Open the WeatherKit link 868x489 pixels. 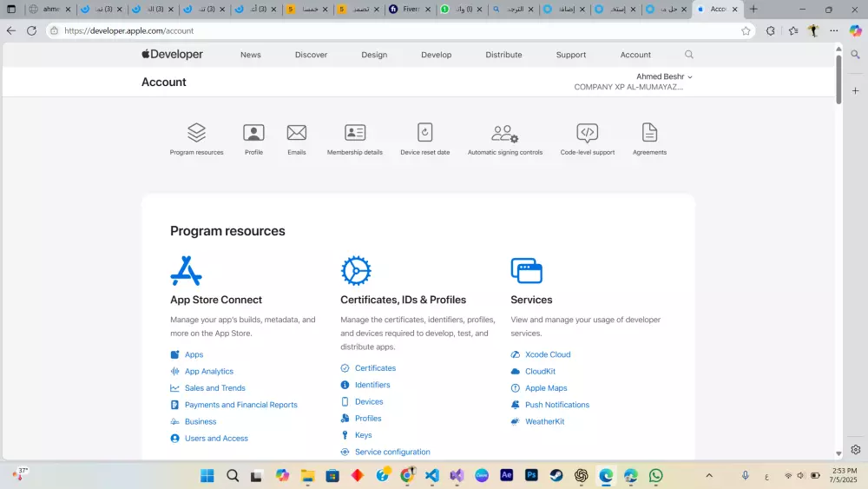tap(545, 421)
